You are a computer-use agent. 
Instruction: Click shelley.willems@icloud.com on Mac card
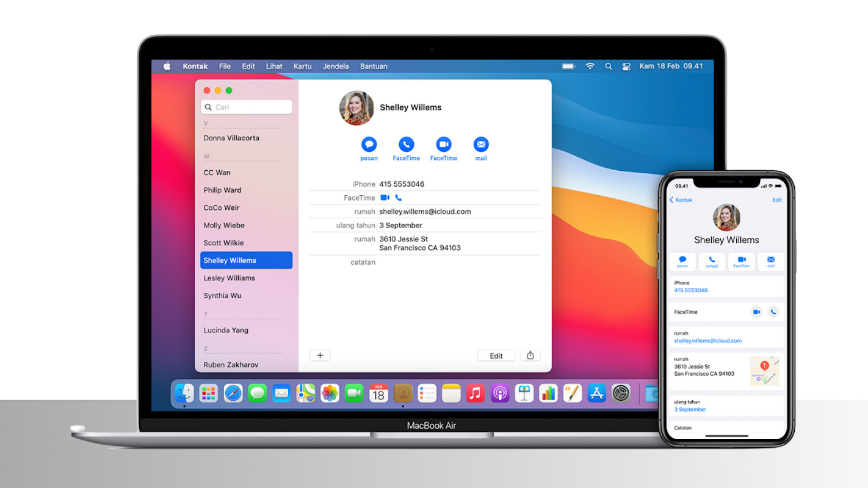pyautogui.click(x=425, y=212)
